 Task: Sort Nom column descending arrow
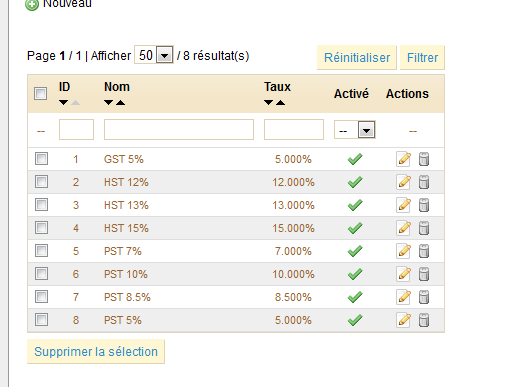click(x=108, y=103)
